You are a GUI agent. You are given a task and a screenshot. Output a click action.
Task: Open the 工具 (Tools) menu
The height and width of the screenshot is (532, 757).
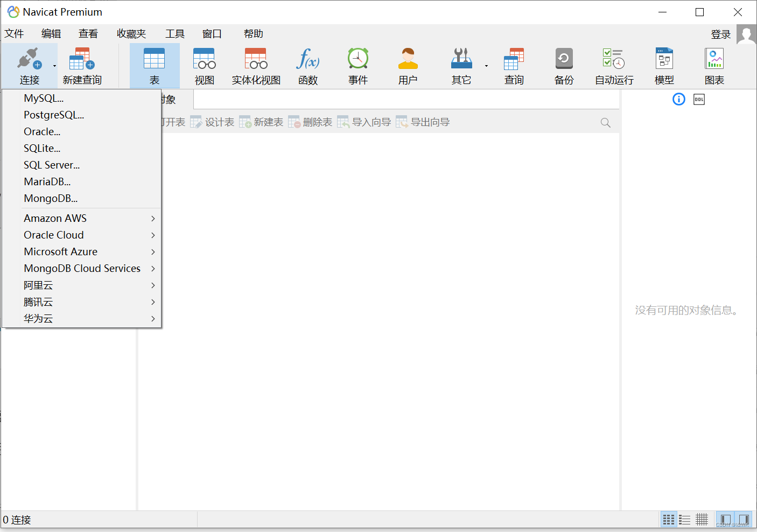click(x=175, y=34)
